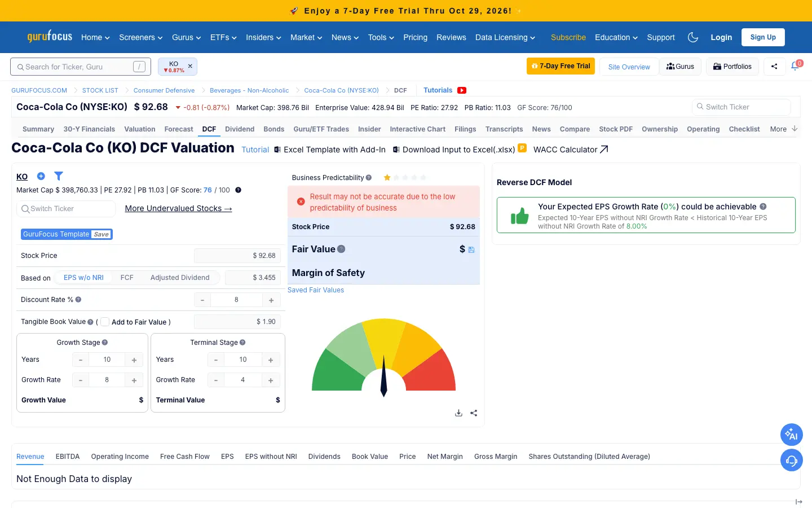Focus the Search for Ticker, Guru field

(81, 67)
